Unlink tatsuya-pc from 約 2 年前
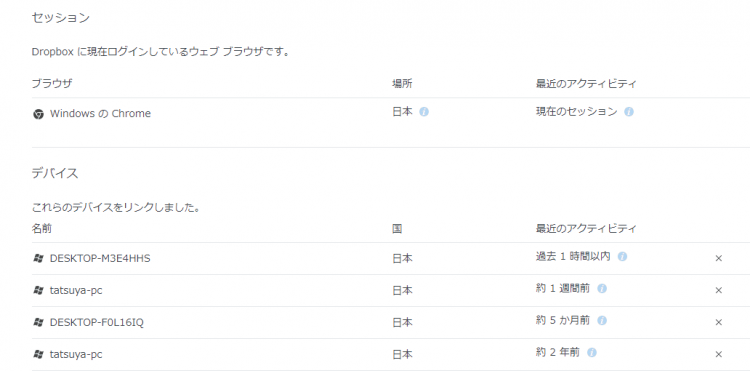 click(x=718, y=354)
